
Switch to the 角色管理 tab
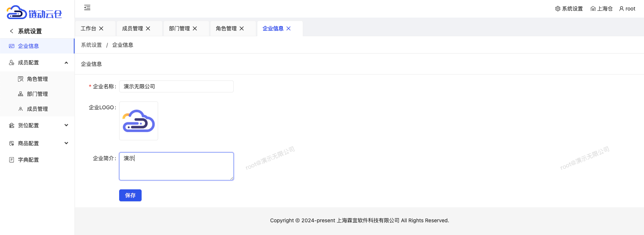226,28
